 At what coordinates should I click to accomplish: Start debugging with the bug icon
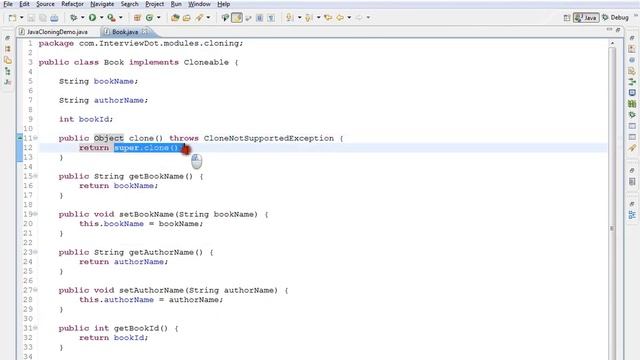pos(73,18)
